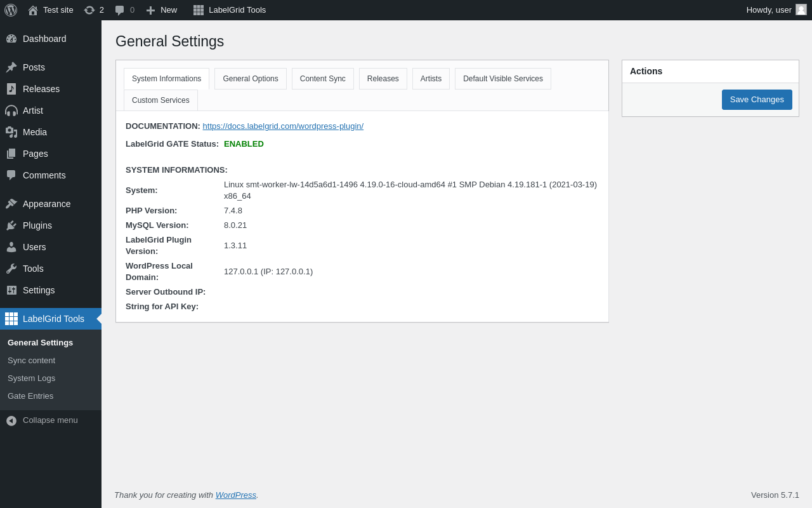The height and width of the screenshot is (508, 812).
Task: Click the WordPress logo icon
Action: (11, 10)
